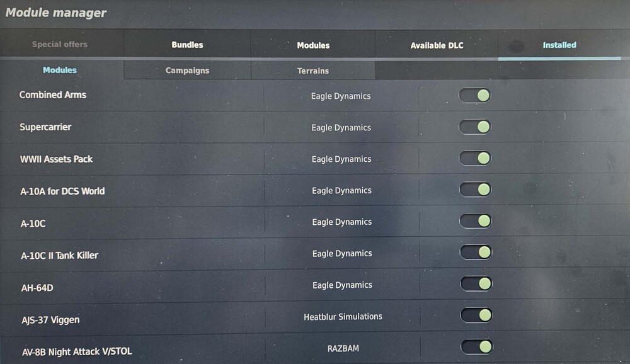Click the Supercarrier module name

(45, 127)
